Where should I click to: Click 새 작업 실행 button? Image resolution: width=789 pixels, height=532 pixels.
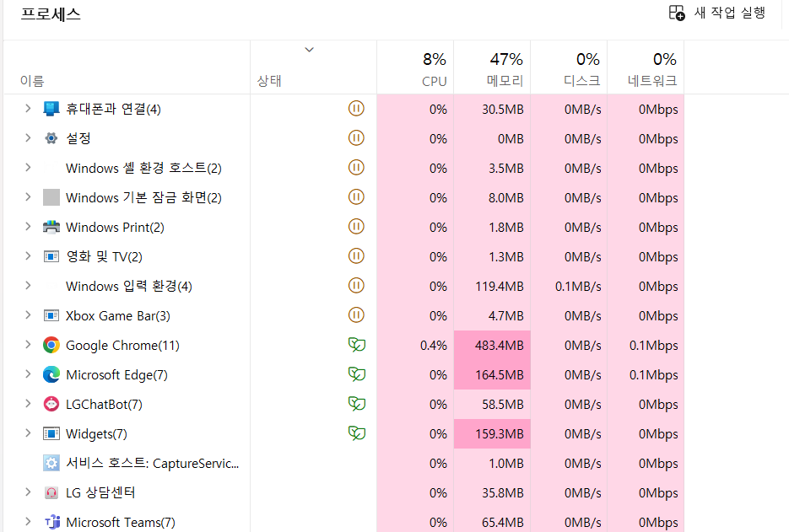717,13
